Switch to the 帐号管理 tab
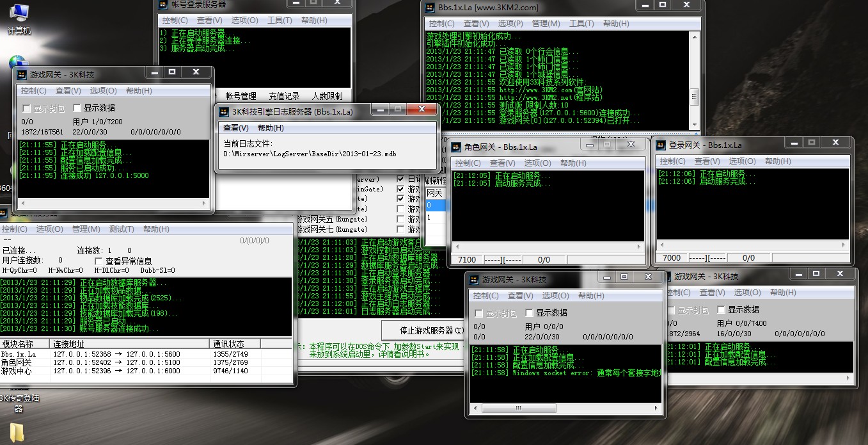The image size is (868, 445). point(241,96)
